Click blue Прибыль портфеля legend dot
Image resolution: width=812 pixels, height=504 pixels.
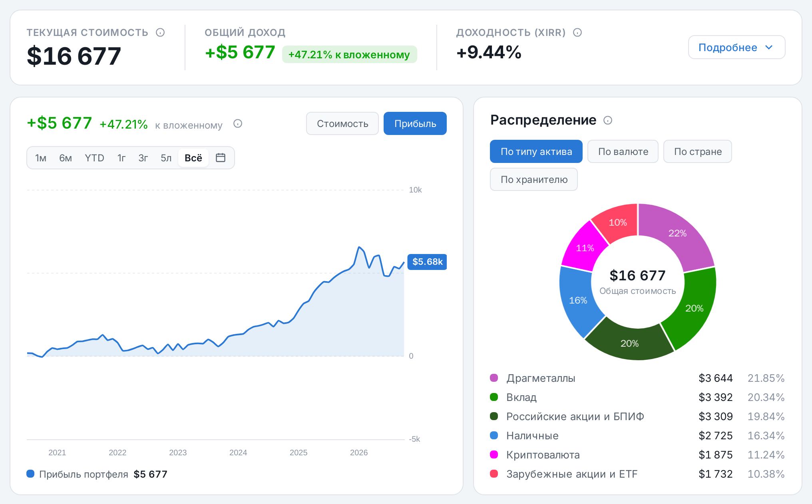30,474
